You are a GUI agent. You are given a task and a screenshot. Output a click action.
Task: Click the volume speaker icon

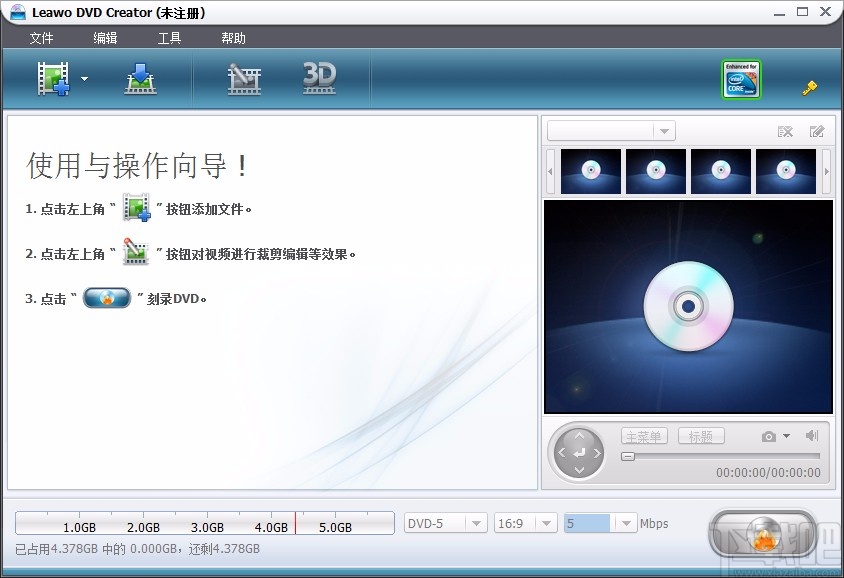click(x=812, y=435)
